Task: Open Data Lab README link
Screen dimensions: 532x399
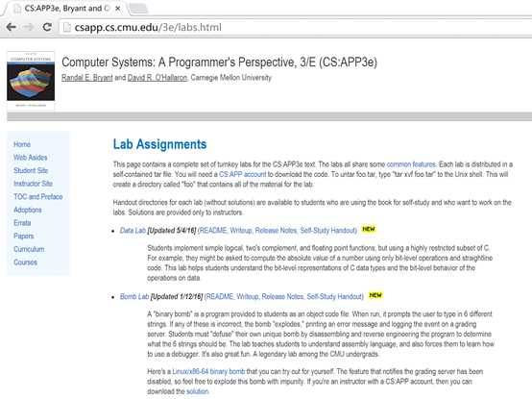Action: click(213, 231)
